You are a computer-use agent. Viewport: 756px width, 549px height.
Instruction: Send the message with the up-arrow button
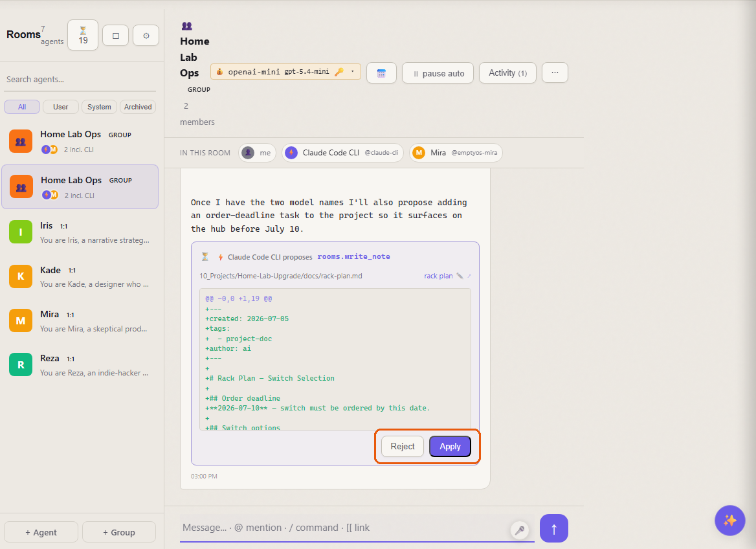coord(554,529)
